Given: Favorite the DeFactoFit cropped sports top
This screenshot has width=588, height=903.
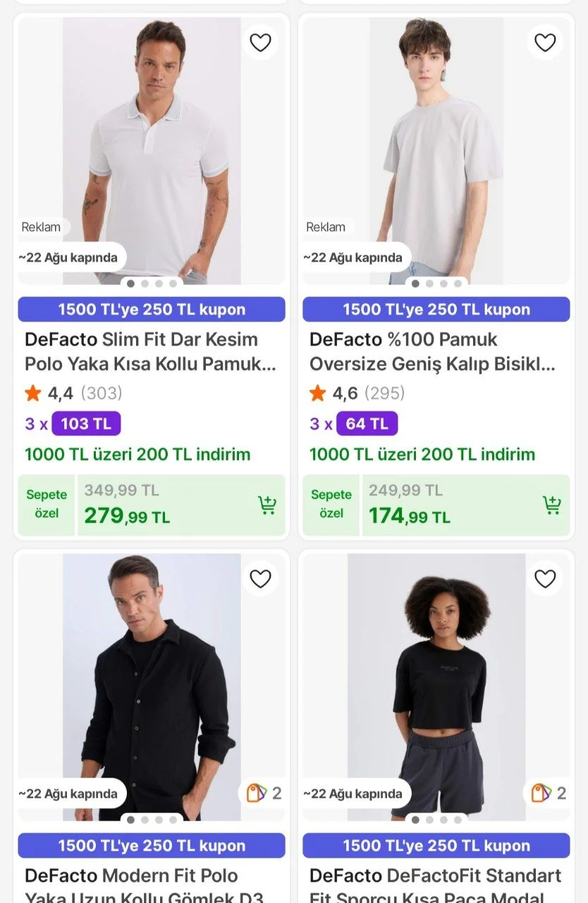Looking at the screenshot, I should [x=545, y=579].
